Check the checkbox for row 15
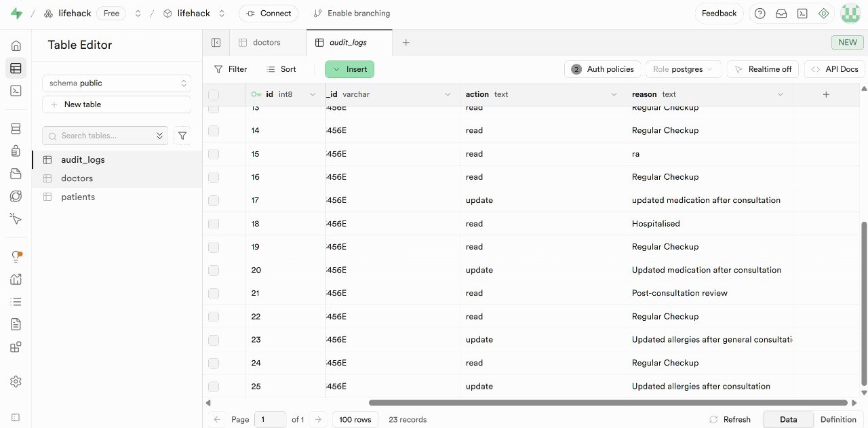868x428 pixels. point(214,154)
